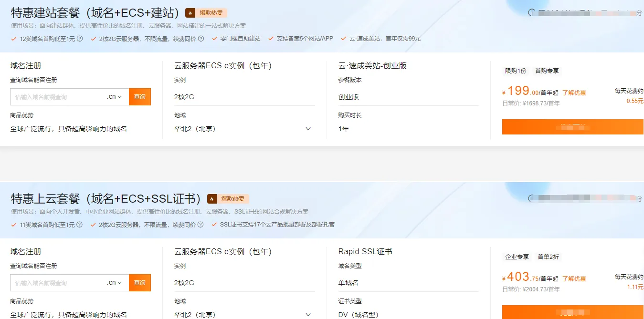Click flame icon in 上云套餐 爆款热卖 badge
The width and height of the screenshot is (644, 319).
point(212,199)
